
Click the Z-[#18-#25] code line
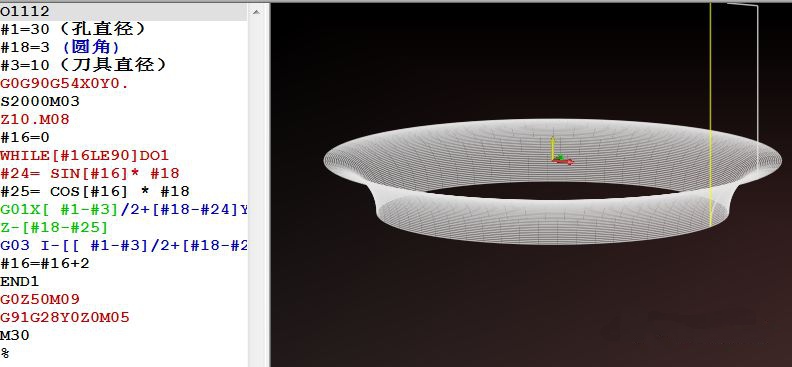click(54, 227)
